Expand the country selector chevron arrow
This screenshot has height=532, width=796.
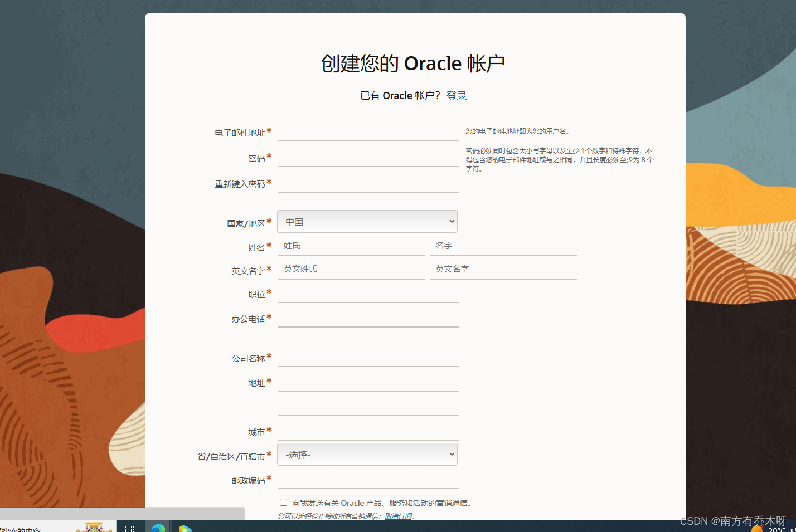coord(452,221)
